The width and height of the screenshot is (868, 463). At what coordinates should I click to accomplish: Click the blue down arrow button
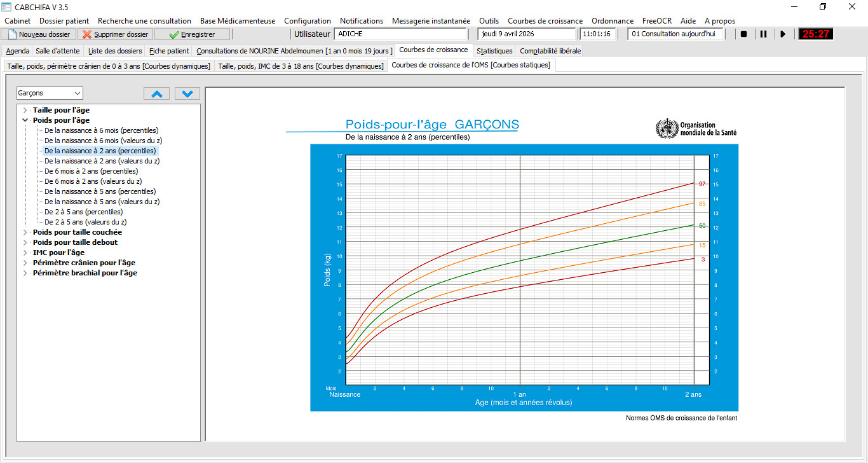coord(187,93)
